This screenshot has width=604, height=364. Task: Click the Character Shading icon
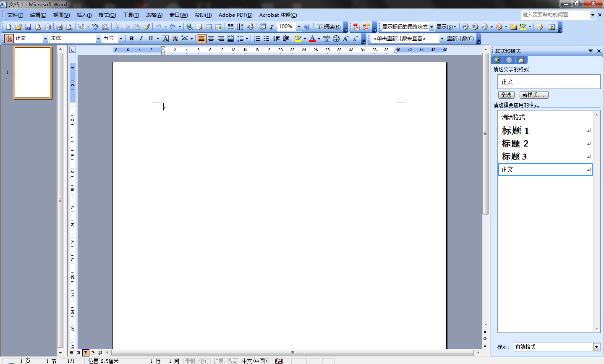[175, 39]
